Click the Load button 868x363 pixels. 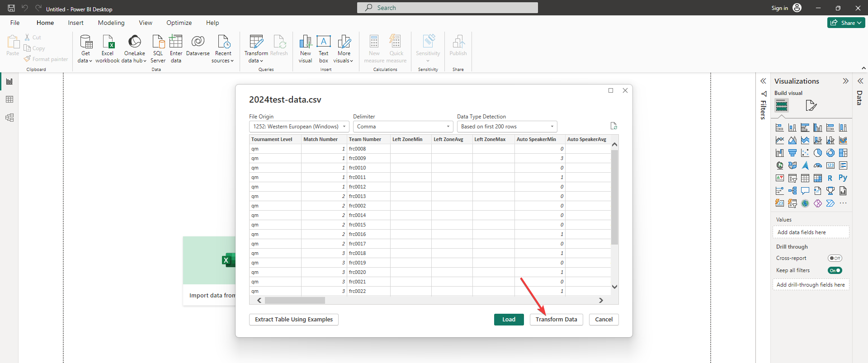[x=509, y=319]
